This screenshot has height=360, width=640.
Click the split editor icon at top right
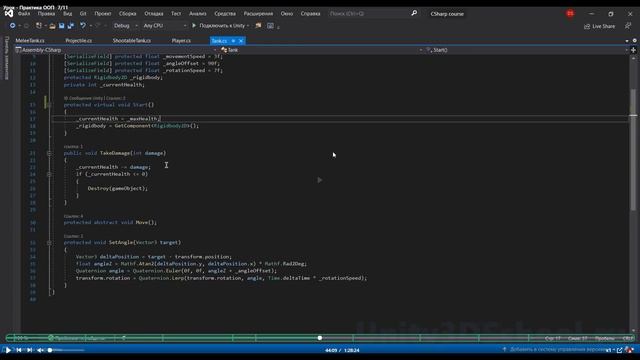(633, 50)
